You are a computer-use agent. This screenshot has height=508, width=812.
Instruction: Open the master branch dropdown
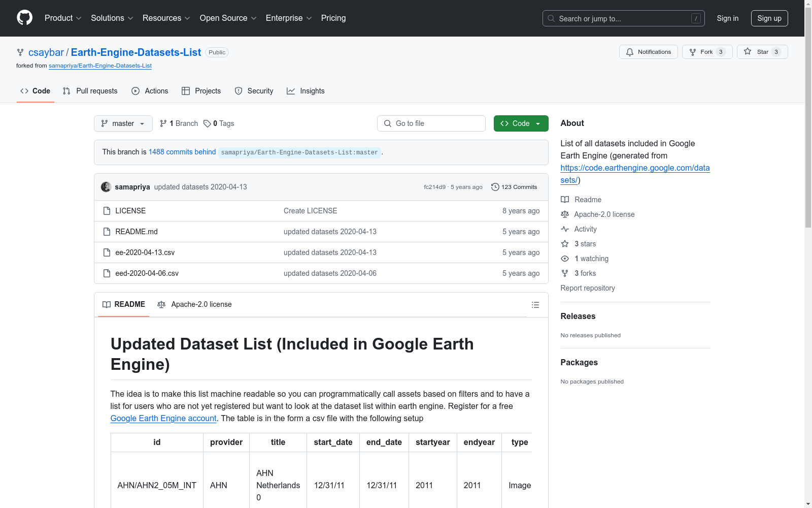point(123,123)
